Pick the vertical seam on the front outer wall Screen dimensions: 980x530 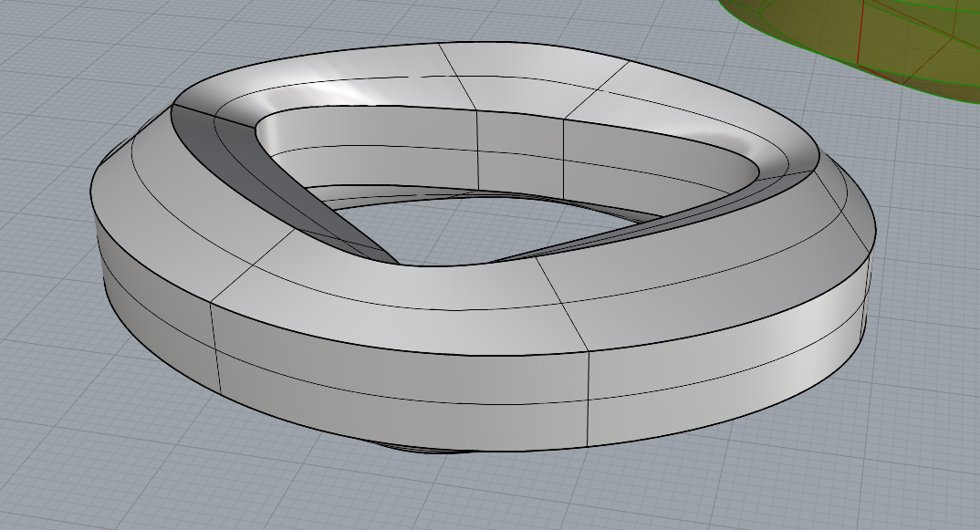589,399
